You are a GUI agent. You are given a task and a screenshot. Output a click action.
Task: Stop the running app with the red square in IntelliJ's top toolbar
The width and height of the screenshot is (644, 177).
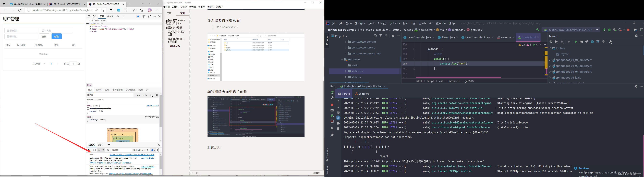pyautogui.click(x=628, y=30)
